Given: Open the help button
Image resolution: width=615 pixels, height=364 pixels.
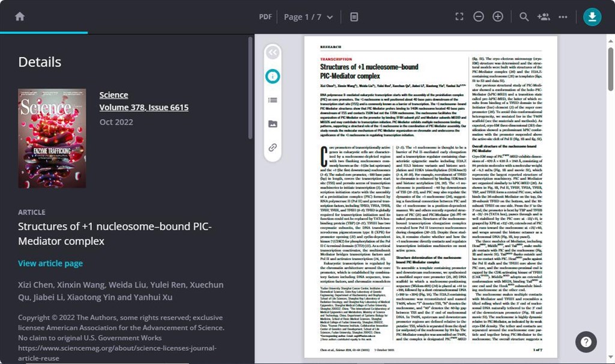Looking at the screenshot, I should (x=586, y=342).
